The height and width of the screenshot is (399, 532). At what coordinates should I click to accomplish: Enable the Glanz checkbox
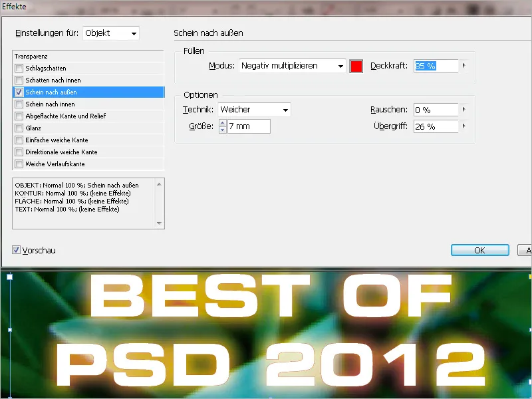coord(19,128)
